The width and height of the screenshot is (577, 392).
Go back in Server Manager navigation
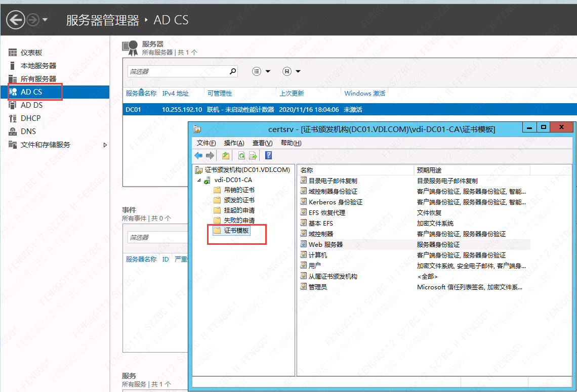16,20
